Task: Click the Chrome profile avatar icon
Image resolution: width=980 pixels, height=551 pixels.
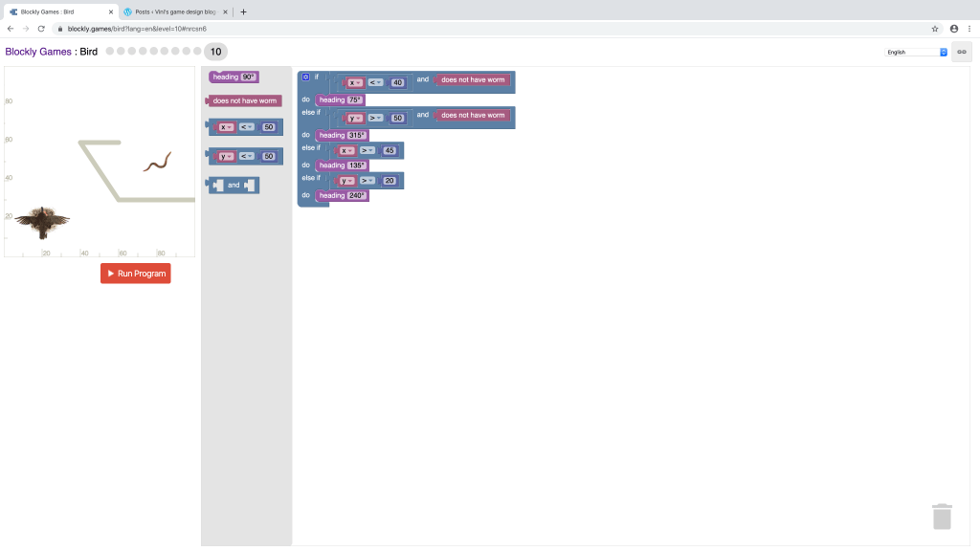Action: pos(953,29)
